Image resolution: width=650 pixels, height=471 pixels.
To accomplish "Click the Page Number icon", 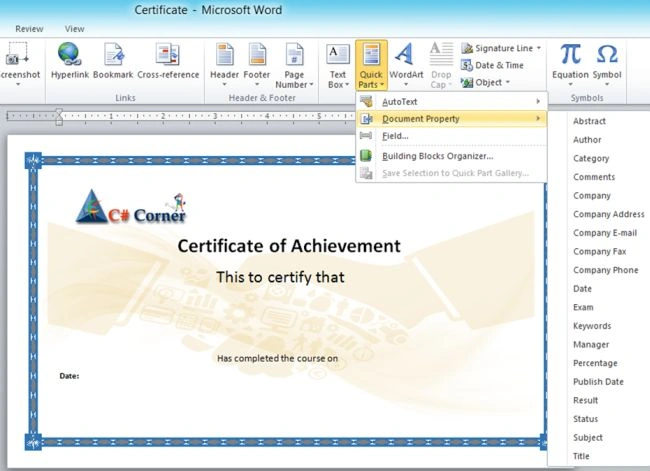I will [294, 54].
